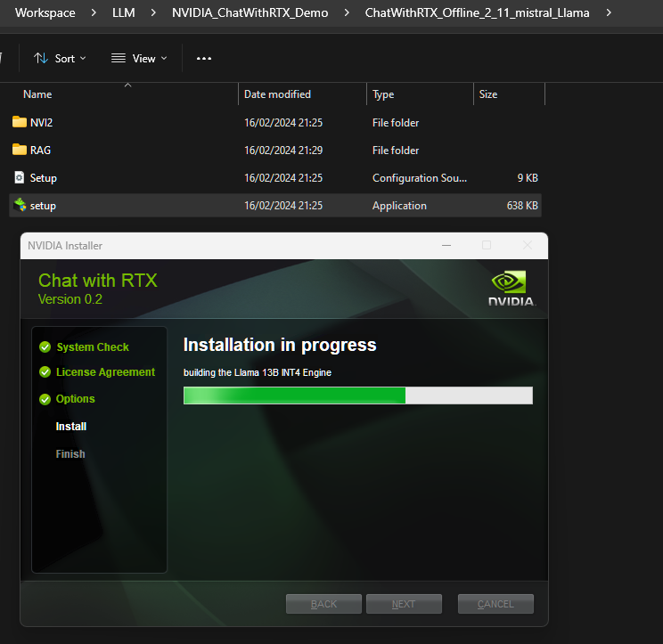
Task: Expand chevron after Workspace breadcrumb
Action: pos(94,13)
